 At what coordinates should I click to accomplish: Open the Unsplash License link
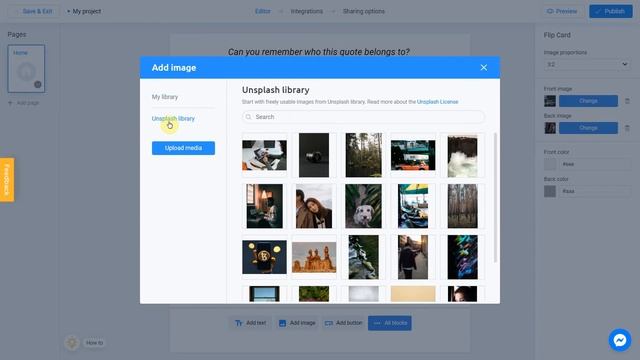[438, 102]
